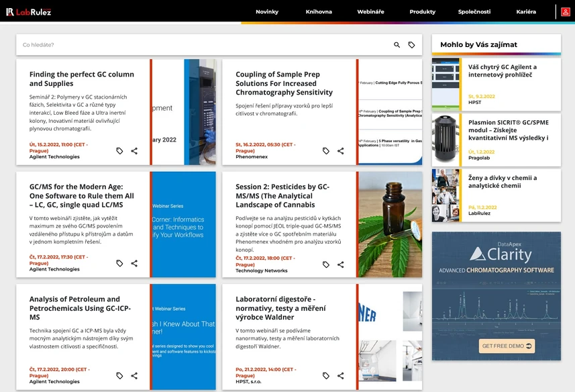
Task: Click the GET FREE DEMO button
Action: (x=507, y=346)
